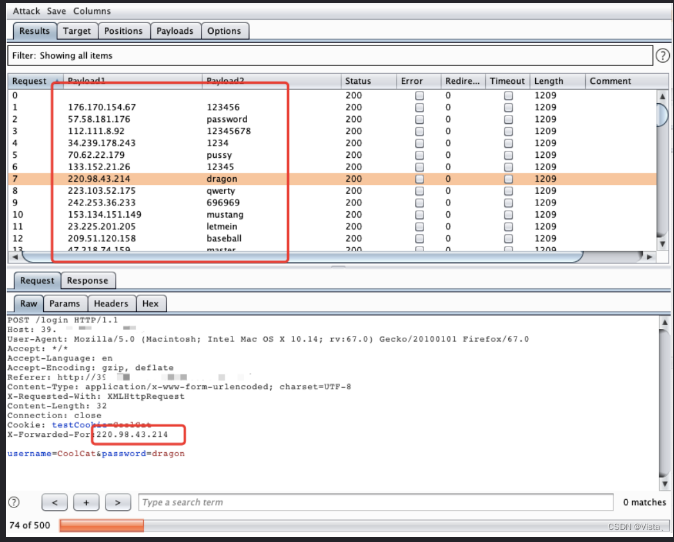Switch to the Positions tab

[x=123, y=31]
